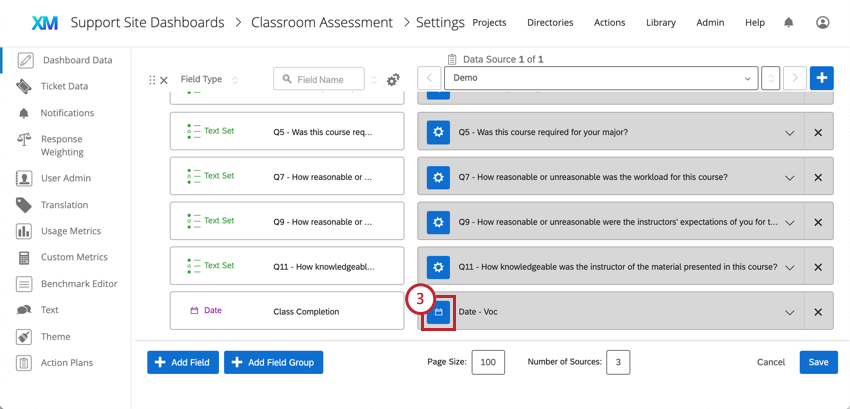Click the Number of Sources input
Viewport: 850px width, 409px height.
(618, 362)
